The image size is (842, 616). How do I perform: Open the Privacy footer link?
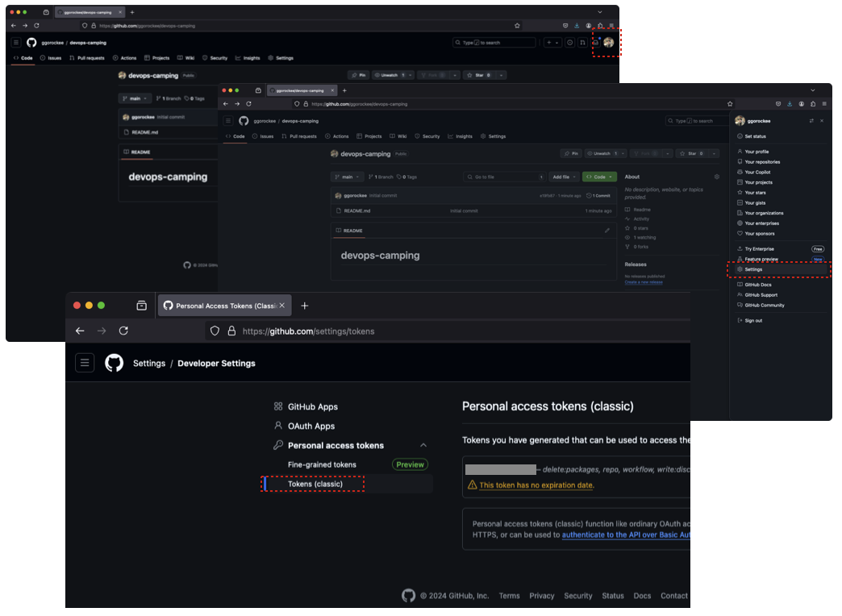click(x=542, y=597)
